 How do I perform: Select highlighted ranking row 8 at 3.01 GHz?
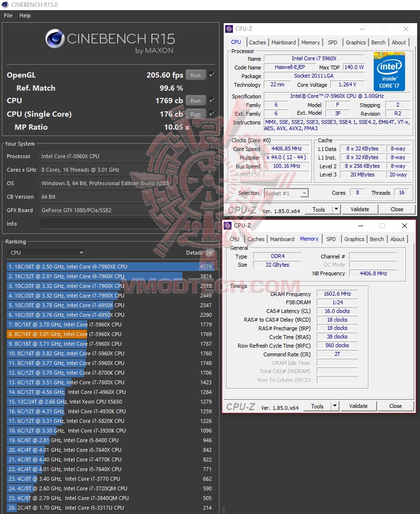[x=110, y=334]
